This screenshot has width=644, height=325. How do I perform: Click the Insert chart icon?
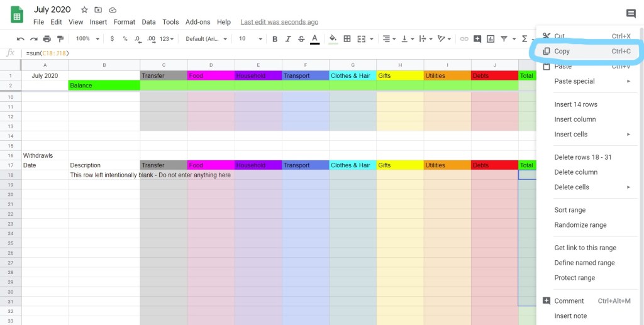tap(491, 39)
